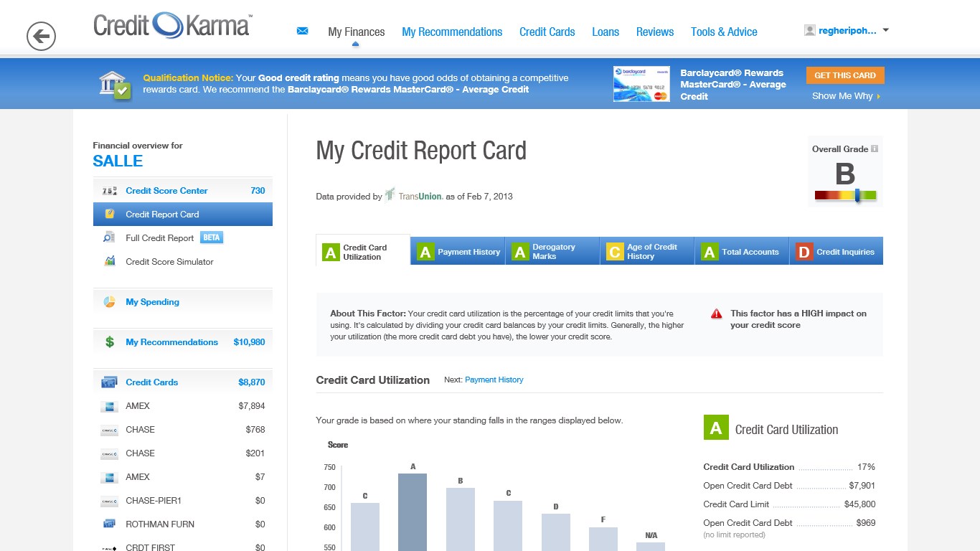Switch to the Payment History tab
Screen dimensions: 980x551
coord(458,251)
